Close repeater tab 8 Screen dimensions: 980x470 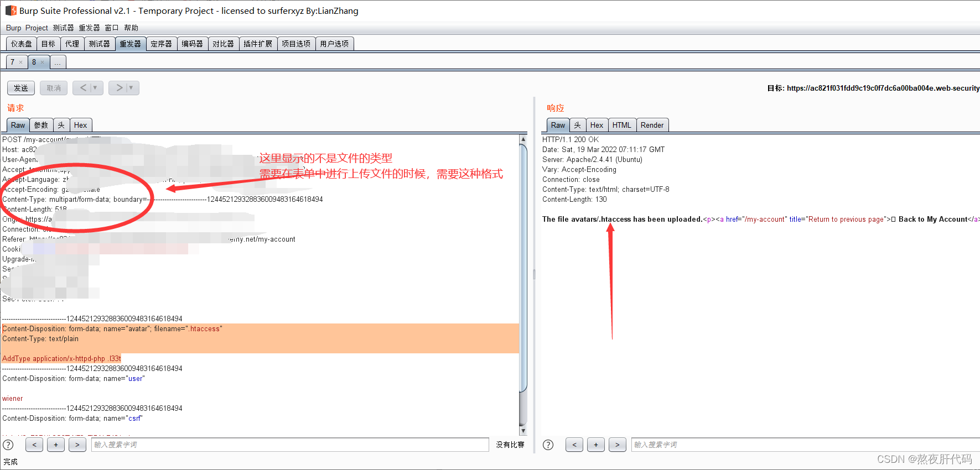click(x=42, y=62)
